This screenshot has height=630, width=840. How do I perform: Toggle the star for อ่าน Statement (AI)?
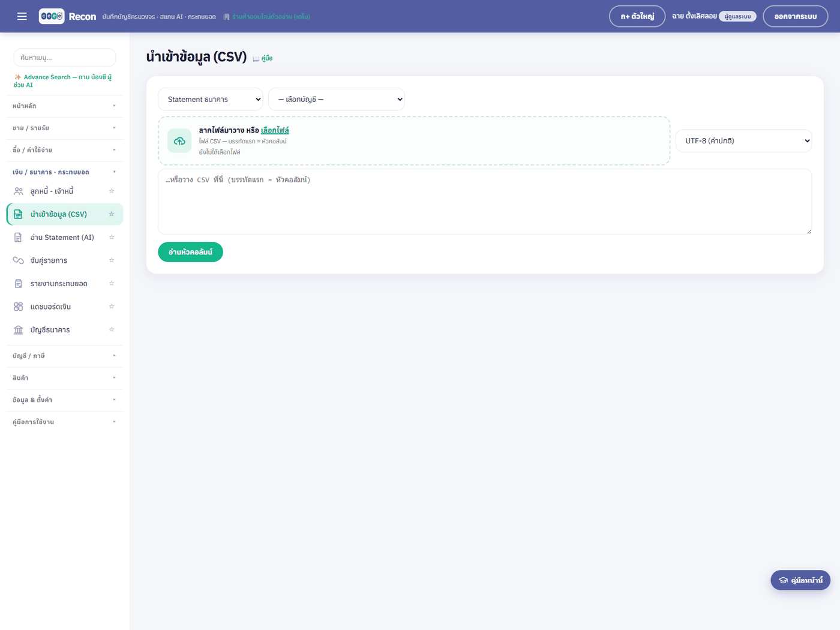tap(112, 237)
